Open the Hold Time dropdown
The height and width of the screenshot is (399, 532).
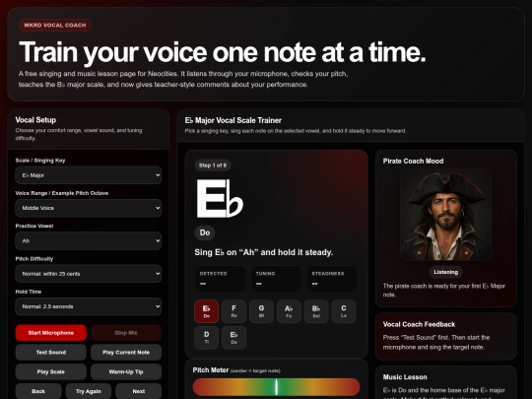[89, 306]
